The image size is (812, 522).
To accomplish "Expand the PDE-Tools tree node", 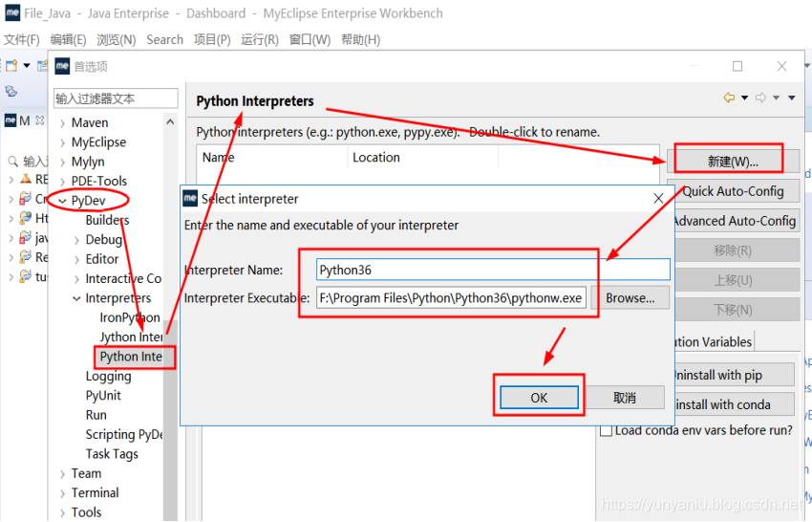I will point(62,182).
